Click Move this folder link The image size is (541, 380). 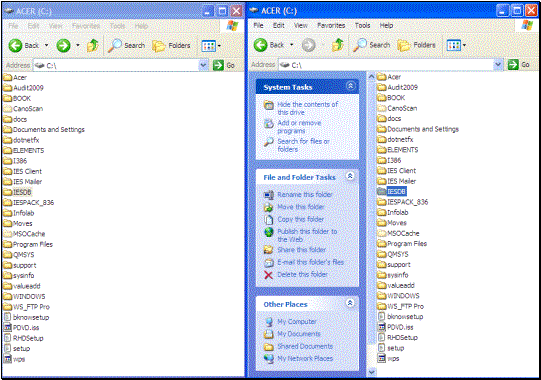coord(294,207)
